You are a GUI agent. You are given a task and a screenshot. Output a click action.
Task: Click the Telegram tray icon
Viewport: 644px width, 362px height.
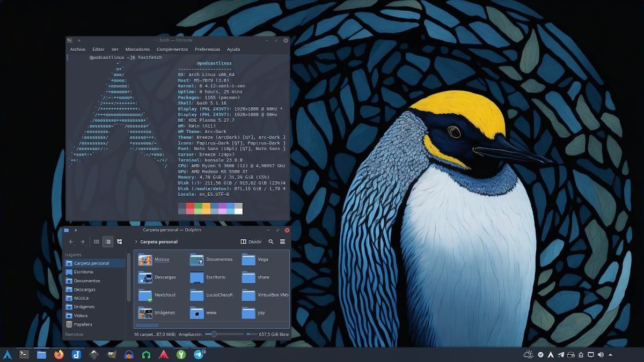coord(561,354)
